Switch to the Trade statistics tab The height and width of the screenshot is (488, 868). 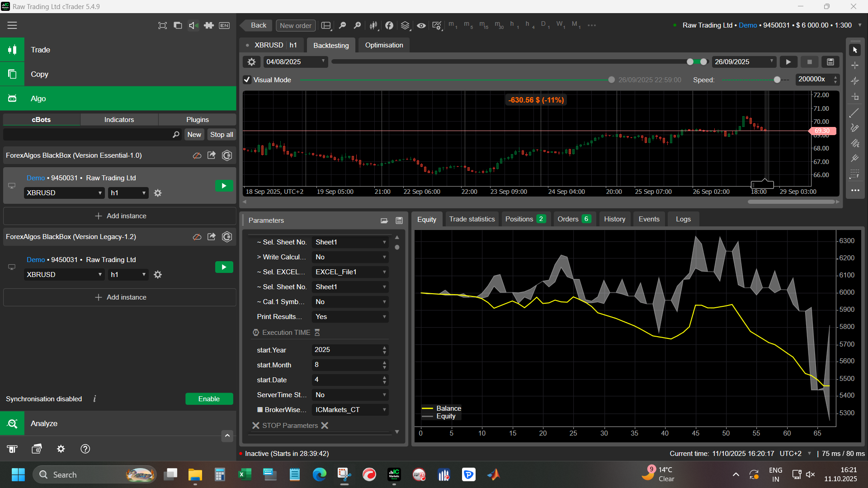click(x=472, y=219)
